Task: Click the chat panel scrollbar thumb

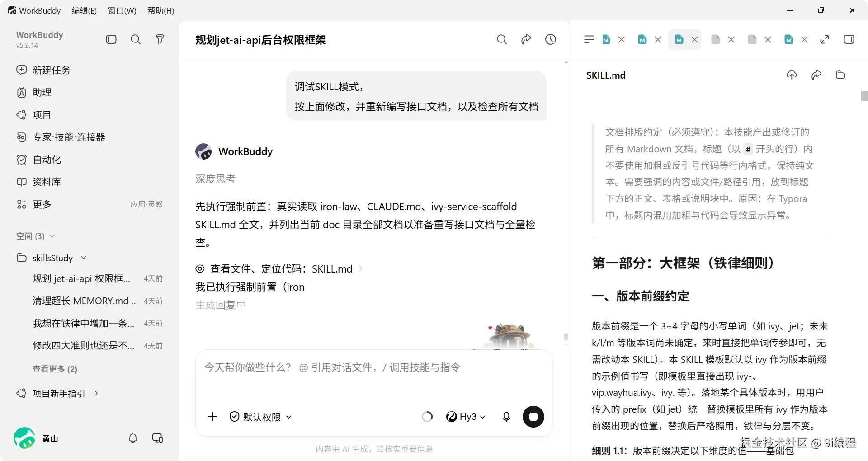Action: [566, 337]
